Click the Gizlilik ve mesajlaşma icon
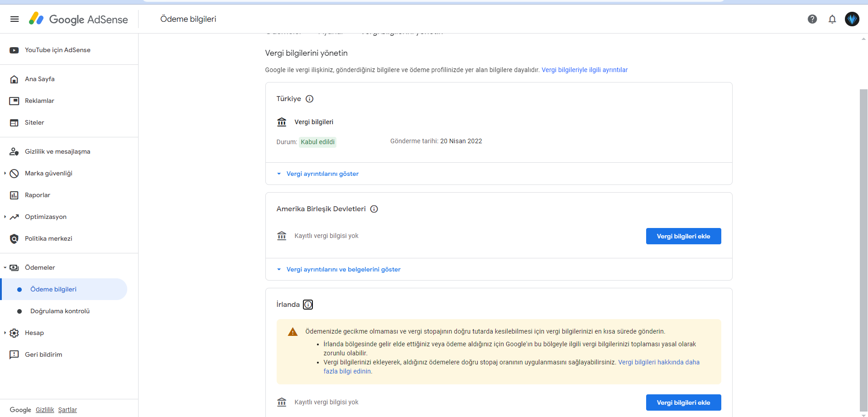This screenshot has height=417, width=868. tap(14, 152)
